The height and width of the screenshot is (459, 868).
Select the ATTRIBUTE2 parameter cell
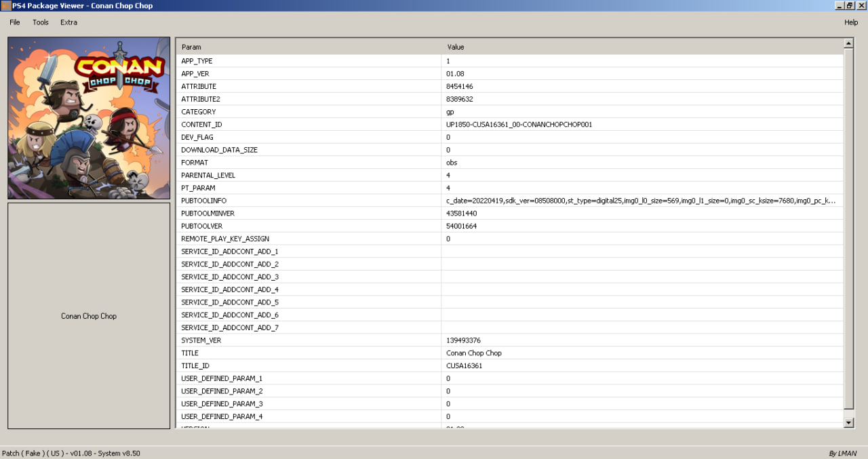[309, 99]
